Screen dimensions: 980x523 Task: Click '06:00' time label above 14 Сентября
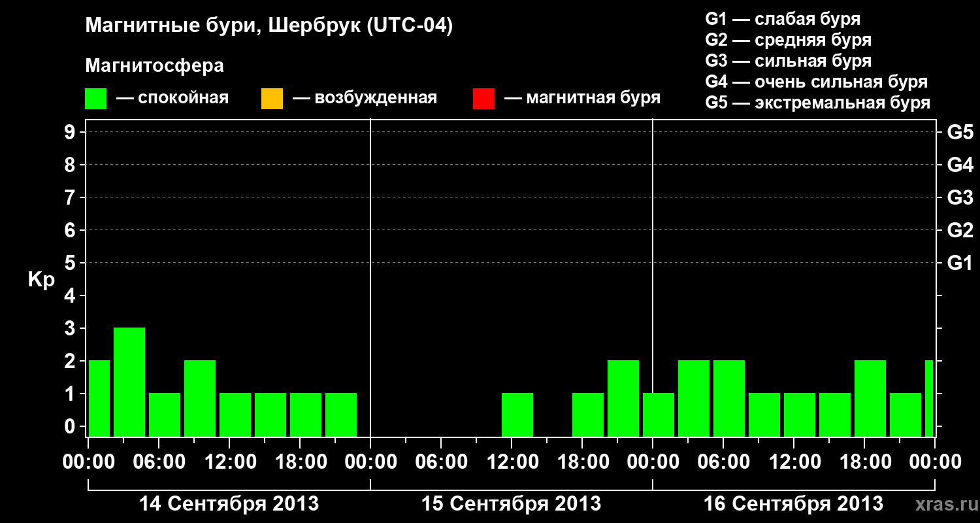pos(159,462)
